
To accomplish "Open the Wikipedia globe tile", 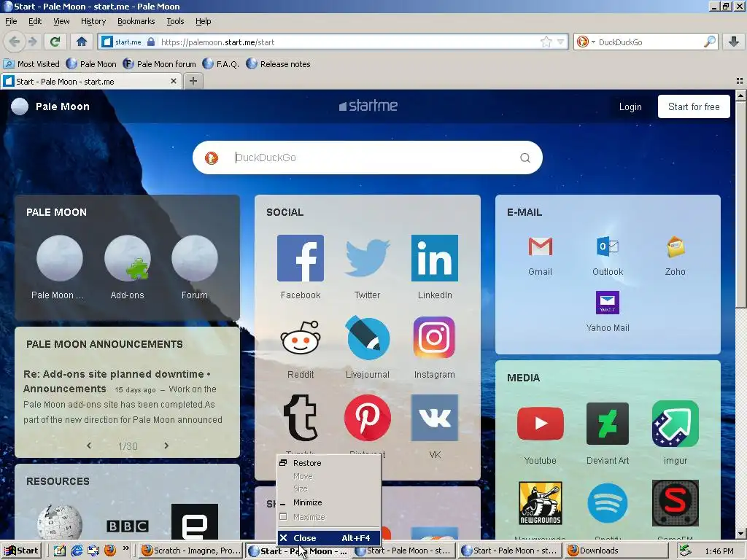I will pyautogui.click(x=60, y=522).
